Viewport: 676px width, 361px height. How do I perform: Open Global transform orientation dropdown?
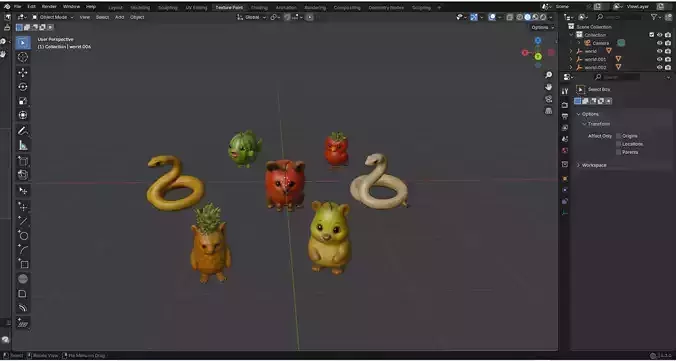(252, 17)
